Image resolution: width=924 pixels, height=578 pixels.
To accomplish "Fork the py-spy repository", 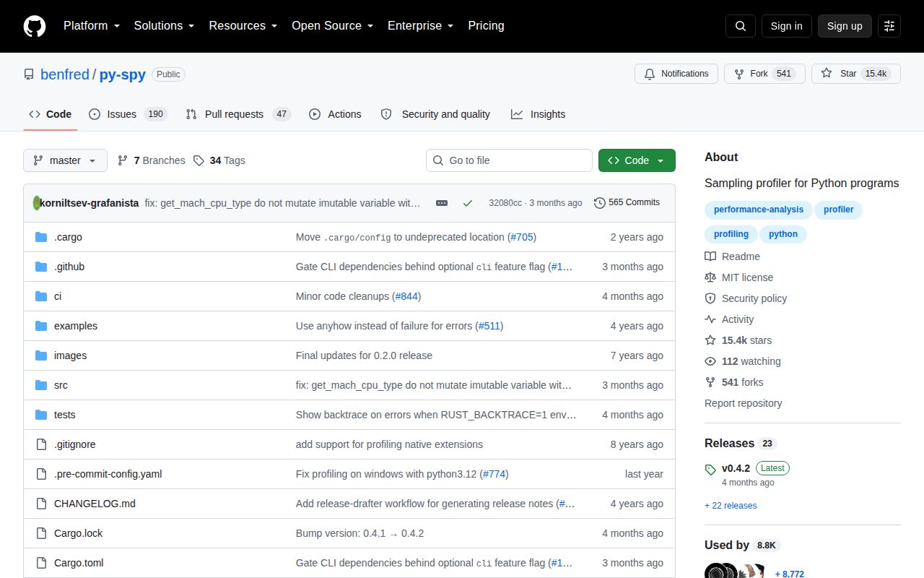I will [x=764, y=74].
